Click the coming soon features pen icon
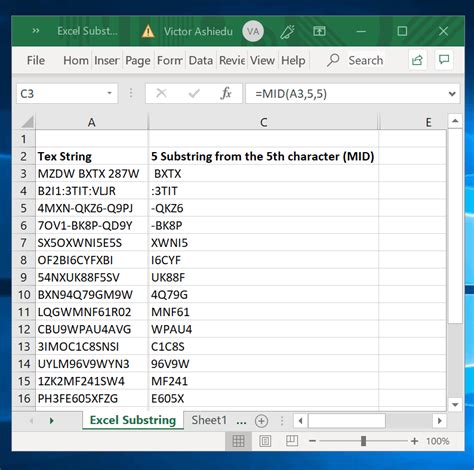 coord(288,32)
